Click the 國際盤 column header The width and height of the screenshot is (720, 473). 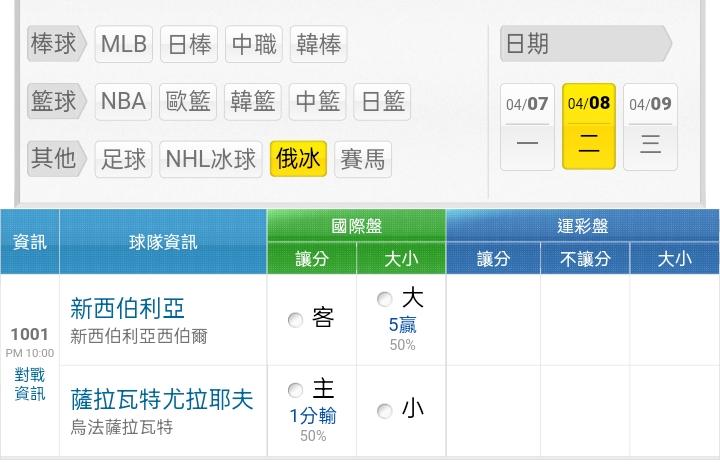coord(356,225)
